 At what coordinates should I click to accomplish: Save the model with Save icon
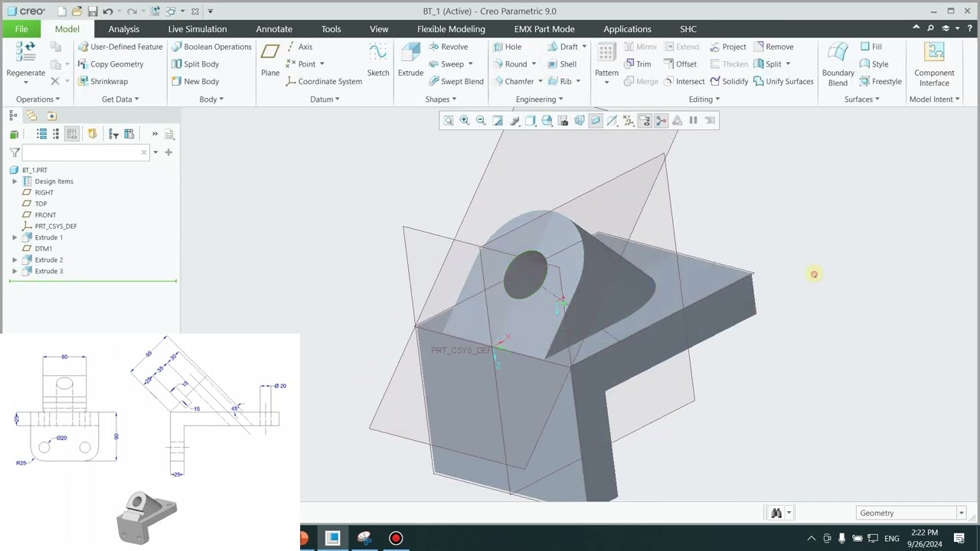click(93, 11)
